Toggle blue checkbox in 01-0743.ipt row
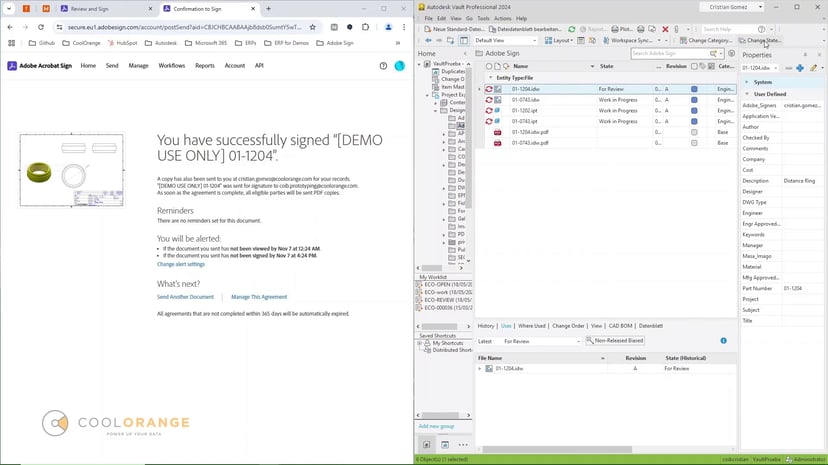Viewport: 828px width, 465px height. [694, 121]
